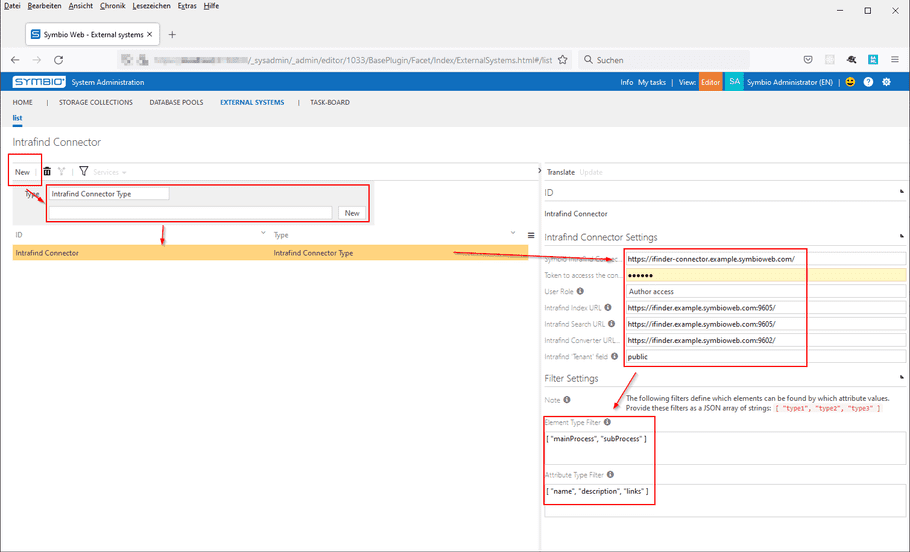
Task: Click the blue extension icon in browser toolbar
Action: [x=873, y=60]
